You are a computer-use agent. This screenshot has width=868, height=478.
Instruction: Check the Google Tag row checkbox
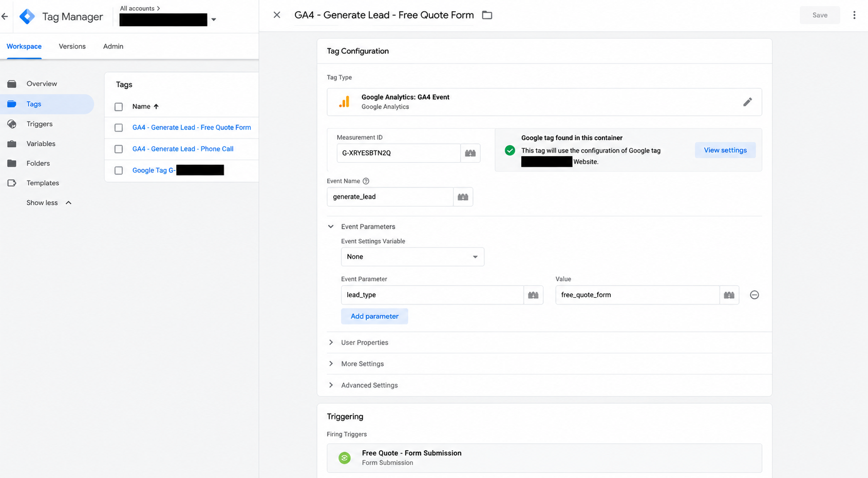click(x=119, y=170)
